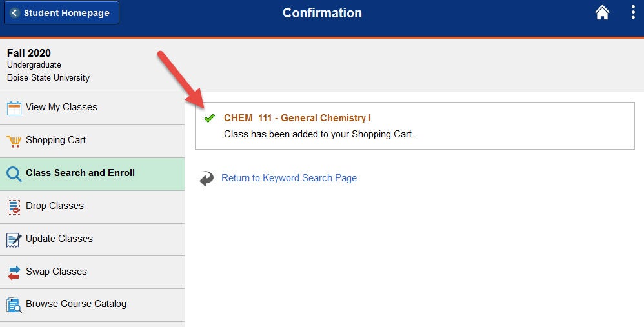Click the Browse Course Catalog icon

[x=14, y=305]
